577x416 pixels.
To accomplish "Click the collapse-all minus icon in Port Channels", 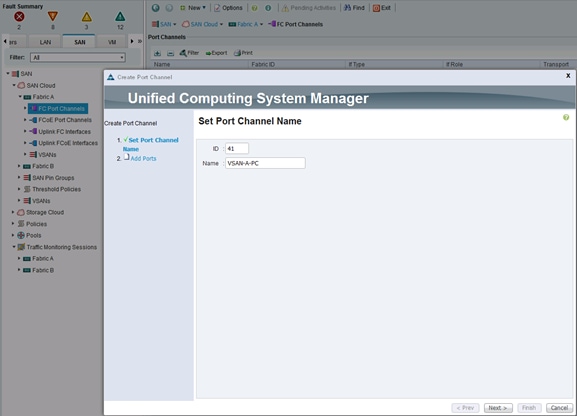I will point(170,53).
